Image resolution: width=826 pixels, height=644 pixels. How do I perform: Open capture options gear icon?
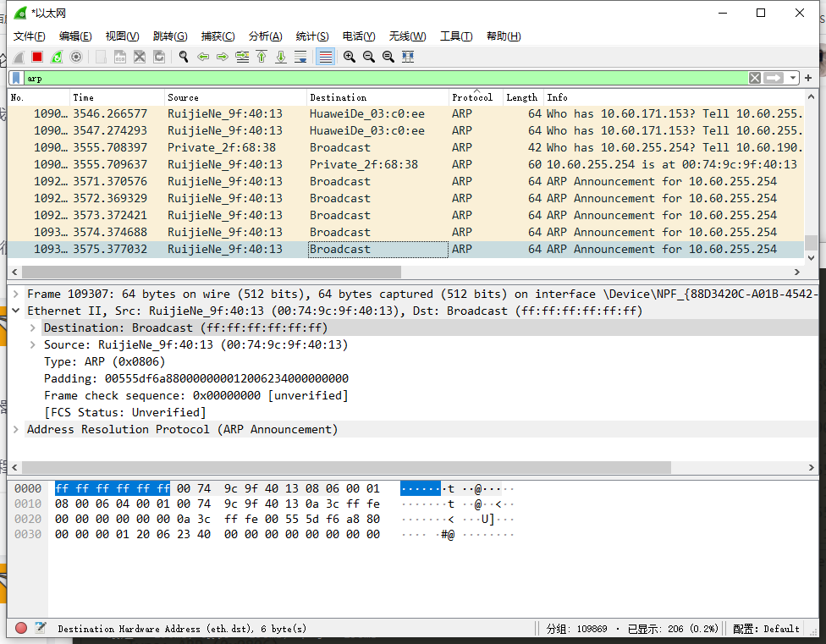pos(76,57)
